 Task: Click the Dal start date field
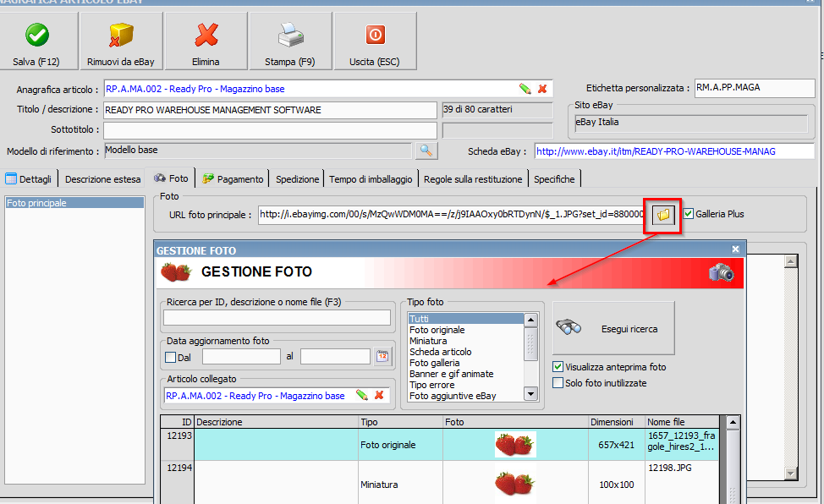tap(241, 356)
